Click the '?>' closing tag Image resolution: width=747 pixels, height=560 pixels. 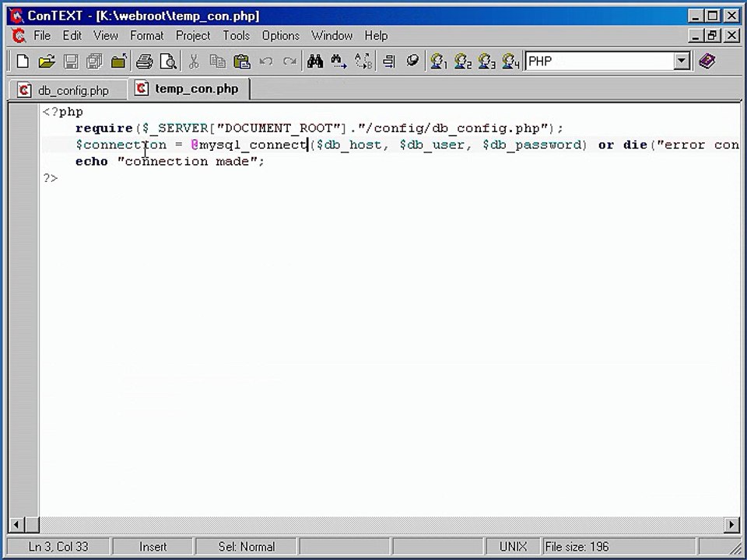tap(51, 178)
